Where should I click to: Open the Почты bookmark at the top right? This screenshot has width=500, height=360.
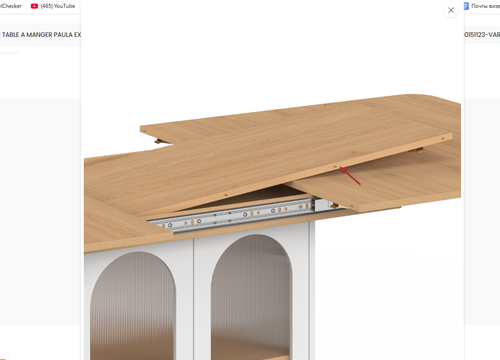[482, 6]
